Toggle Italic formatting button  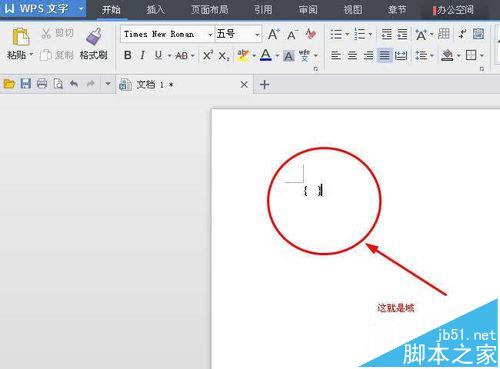coord(143,55)
